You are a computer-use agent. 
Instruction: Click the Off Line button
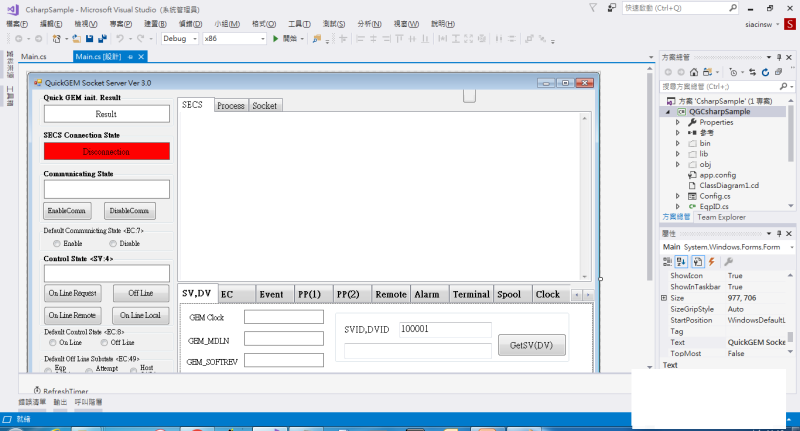141,293
